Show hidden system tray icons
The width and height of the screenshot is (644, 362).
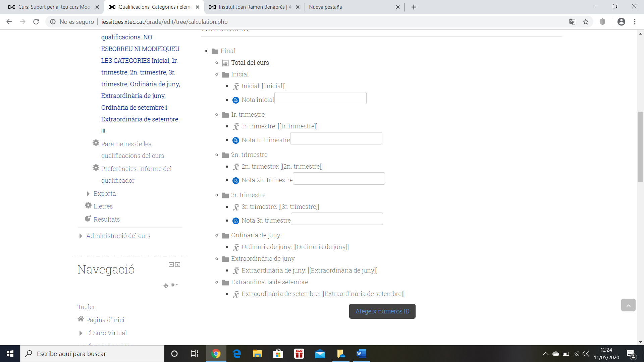pos(545,354)
